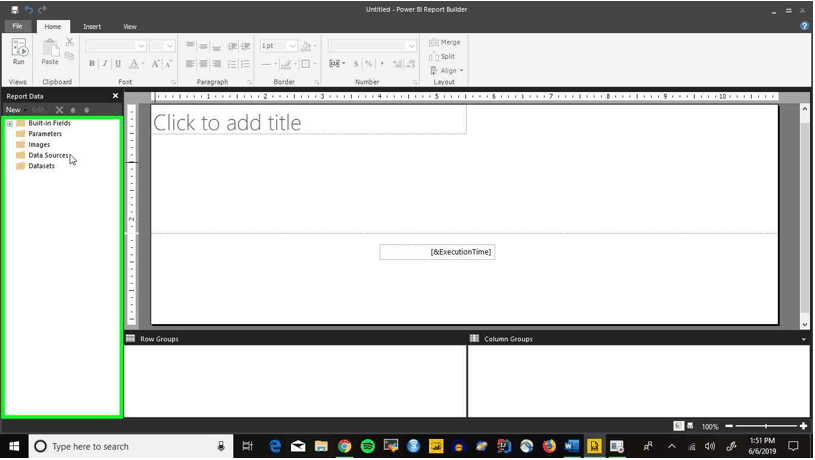Open the New dropdown in Report Data
This screenshot has width=815, height=460.
click(16, 110)
